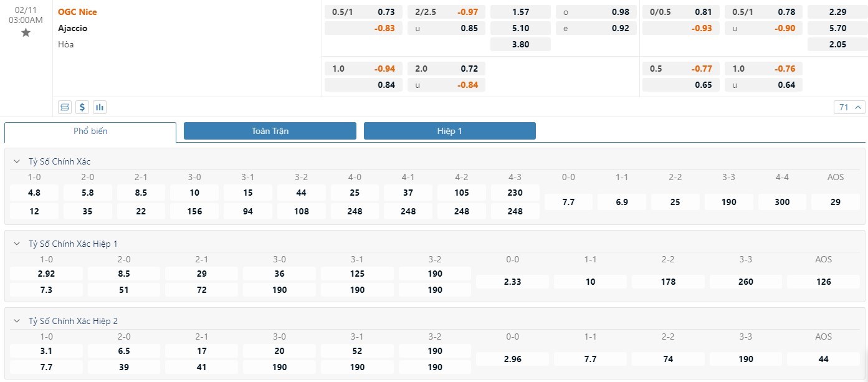Open the Ajaccio team link
The width and height of the screenshot is (868, 382).
click(73, 28)
